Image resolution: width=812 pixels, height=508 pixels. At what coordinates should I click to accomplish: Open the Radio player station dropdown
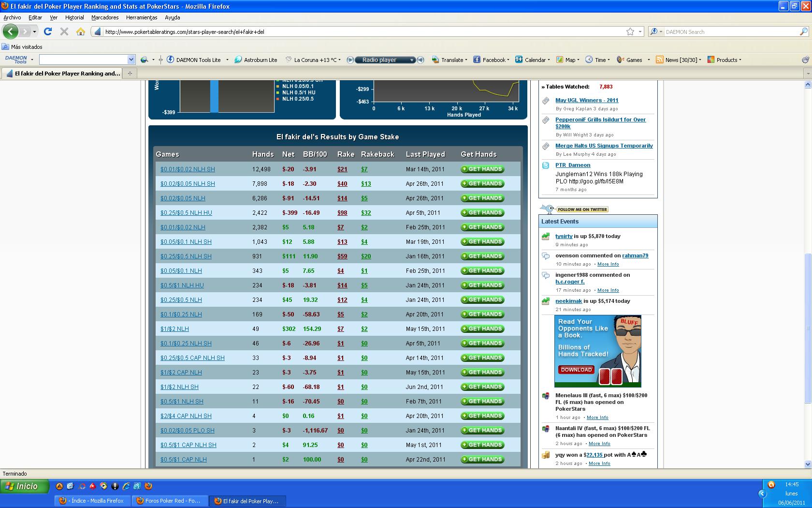(x=412, y=60)
